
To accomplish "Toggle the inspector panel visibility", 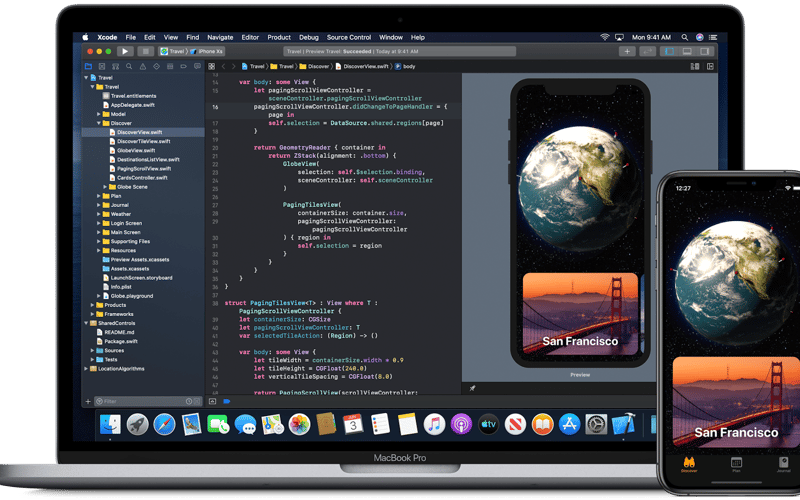I will tap(705, 51).
